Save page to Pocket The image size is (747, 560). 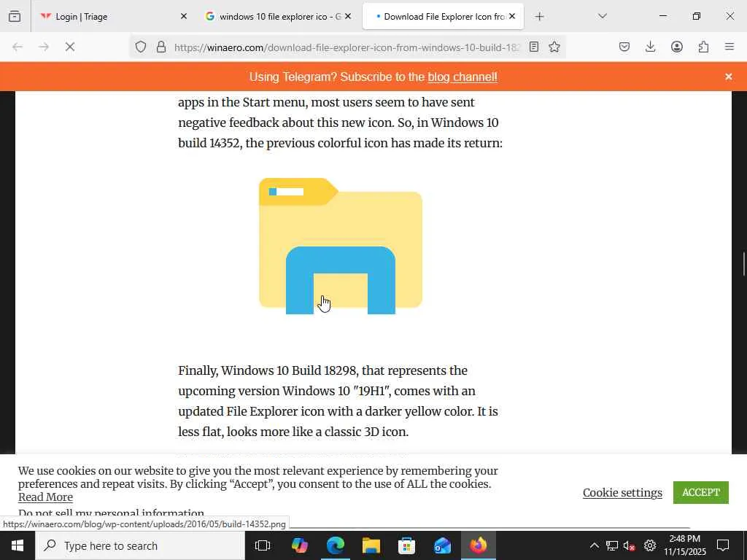(x=624, y=47)
